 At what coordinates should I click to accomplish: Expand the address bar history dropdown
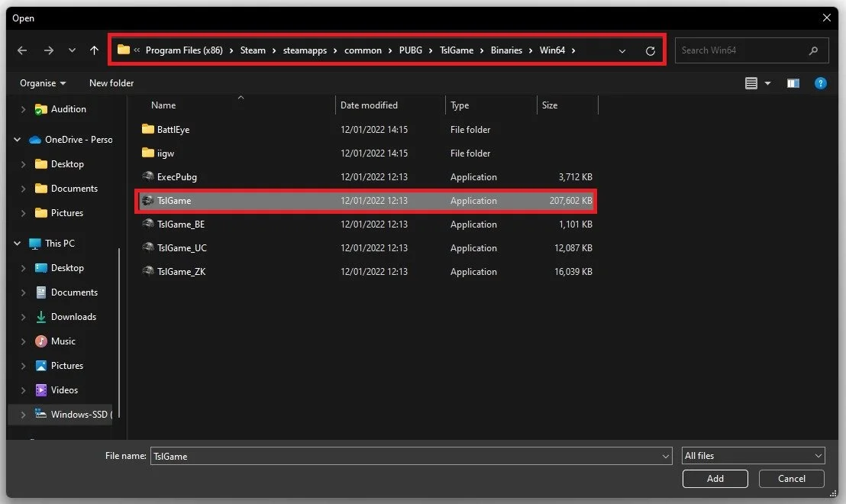click(622, 50)
